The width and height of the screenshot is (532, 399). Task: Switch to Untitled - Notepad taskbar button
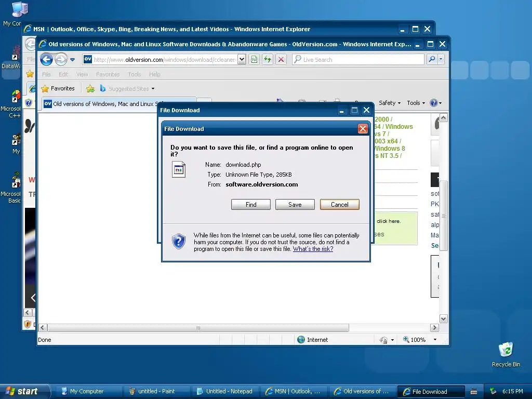click(224, 391)
